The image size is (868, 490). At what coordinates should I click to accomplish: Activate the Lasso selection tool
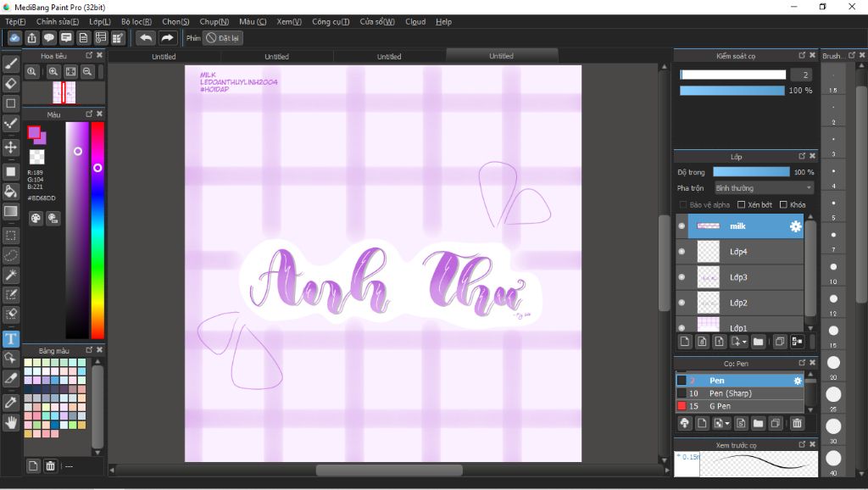click(10, 256)
